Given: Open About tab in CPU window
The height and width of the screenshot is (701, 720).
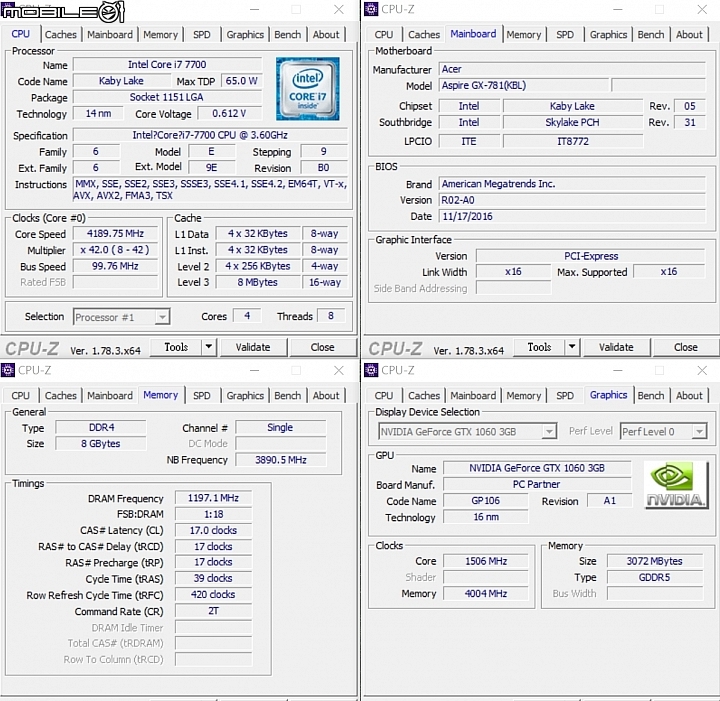Looking at the screenshot, I should [326, 35].
